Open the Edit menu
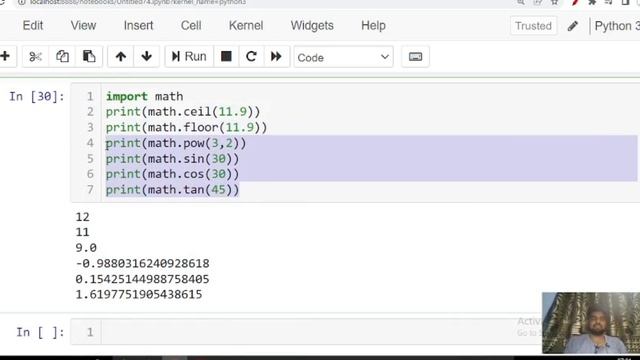Screen dimensions: 640x360 33,26
